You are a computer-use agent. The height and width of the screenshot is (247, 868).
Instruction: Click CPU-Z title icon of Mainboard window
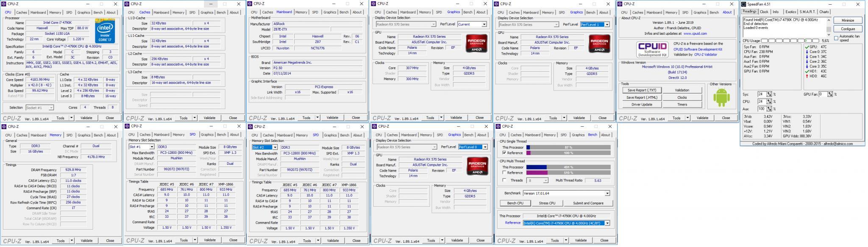point(250,4)
